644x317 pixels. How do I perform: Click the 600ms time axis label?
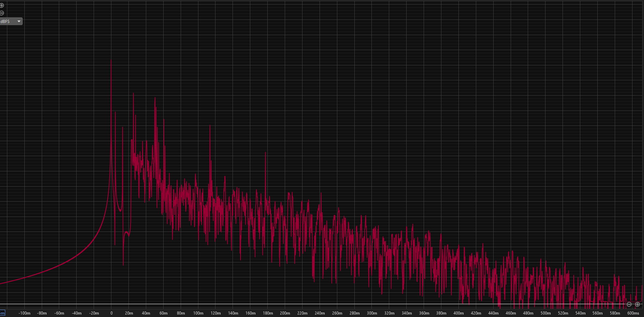point(634,313)
